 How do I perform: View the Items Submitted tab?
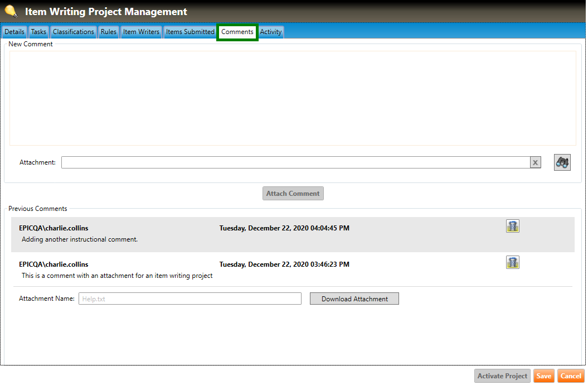click(190, 32)
